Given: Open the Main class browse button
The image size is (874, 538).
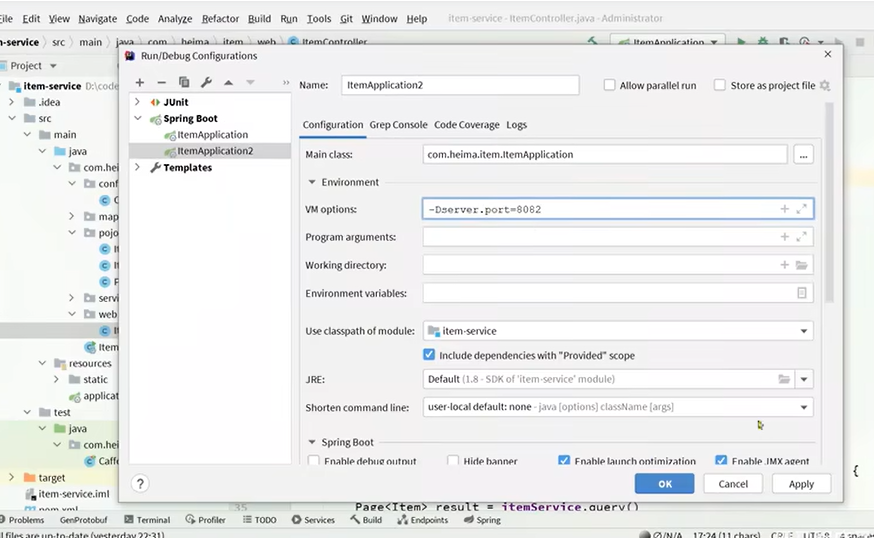Looking at the screenshot, I should tap(803, 155).
